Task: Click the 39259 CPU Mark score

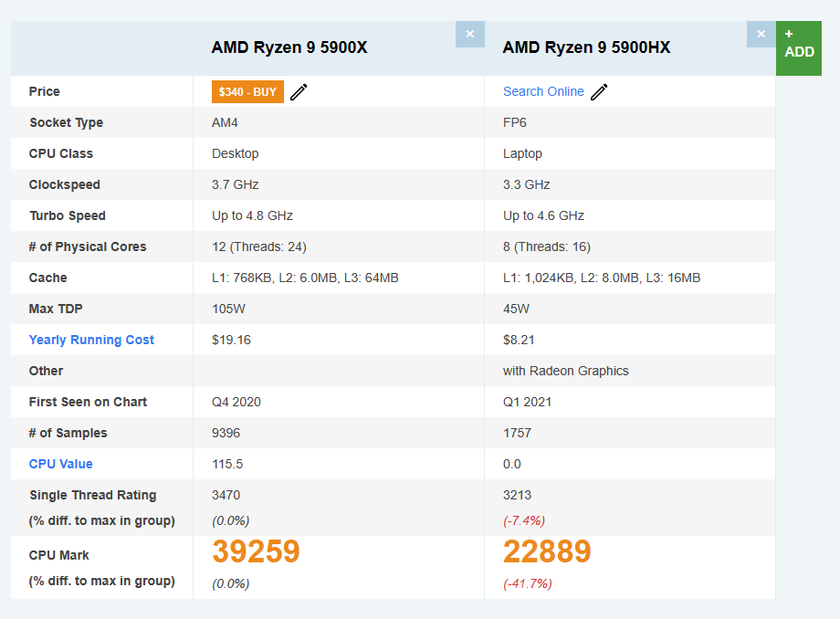Action: coord(256,551)
